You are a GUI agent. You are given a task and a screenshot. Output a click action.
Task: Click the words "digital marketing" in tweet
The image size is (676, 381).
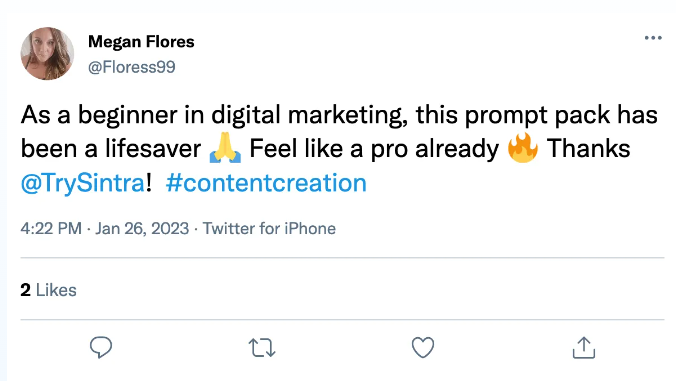(x=309, y=116)
